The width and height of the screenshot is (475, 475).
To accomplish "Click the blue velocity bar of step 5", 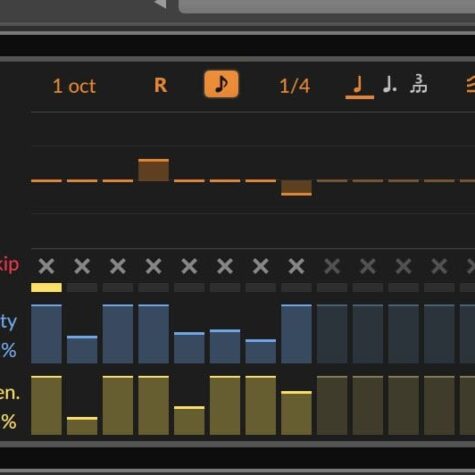I will (189, 348).
